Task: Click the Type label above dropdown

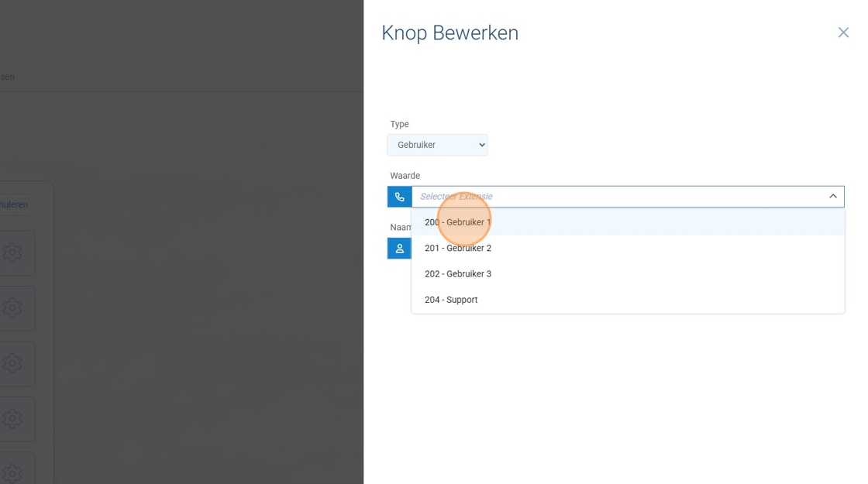Action: 399,124
